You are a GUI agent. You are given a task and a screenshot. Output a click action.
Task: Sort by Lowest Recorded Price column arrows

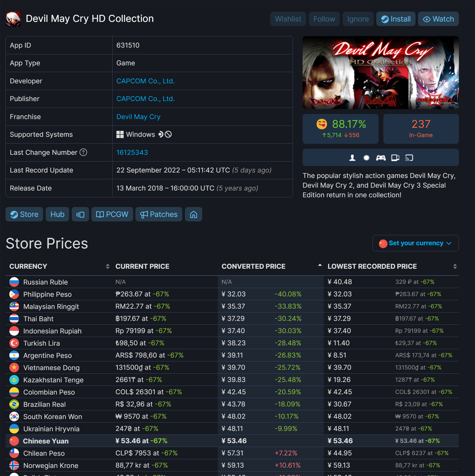click(x=455, y=266)
